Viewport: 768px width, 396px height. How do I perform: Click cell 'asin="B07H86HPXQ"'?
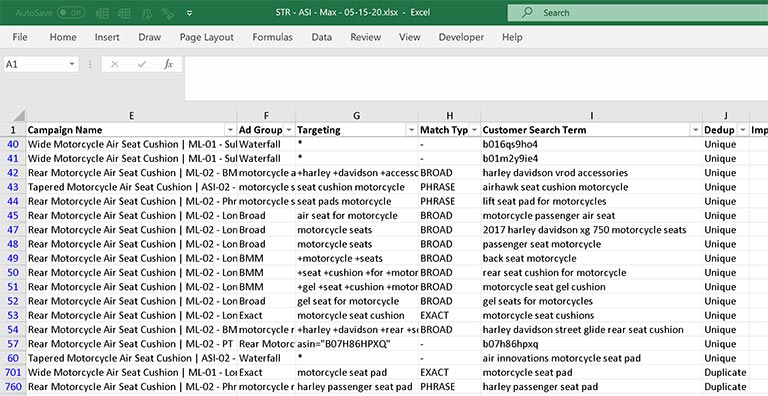coord(357,344)
